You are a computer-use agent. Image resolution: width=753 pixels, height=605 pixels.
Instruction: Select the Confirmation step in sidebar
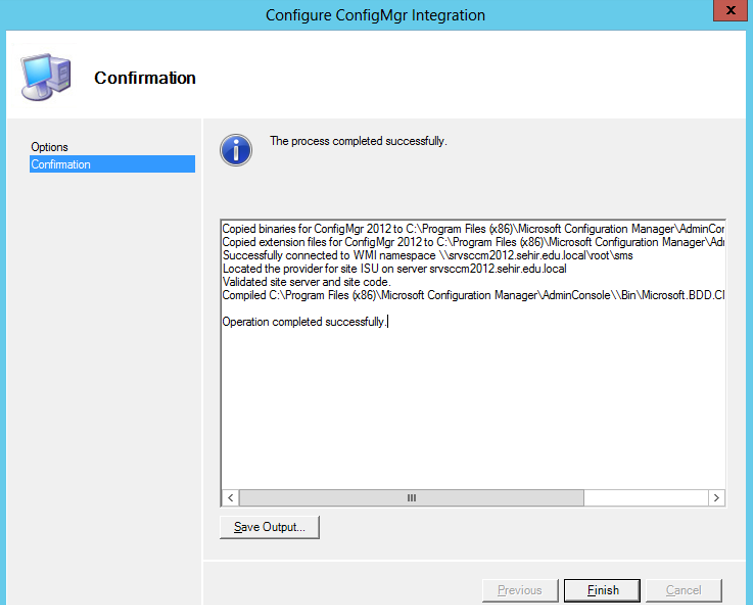112,164
